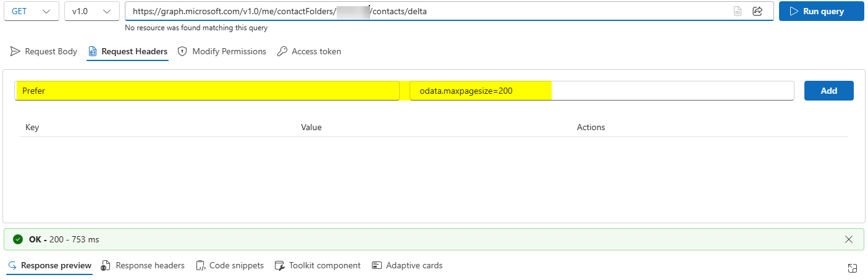The image size is (868, 280).
Task: Add the request header
Action: click(x=829, y=91)
